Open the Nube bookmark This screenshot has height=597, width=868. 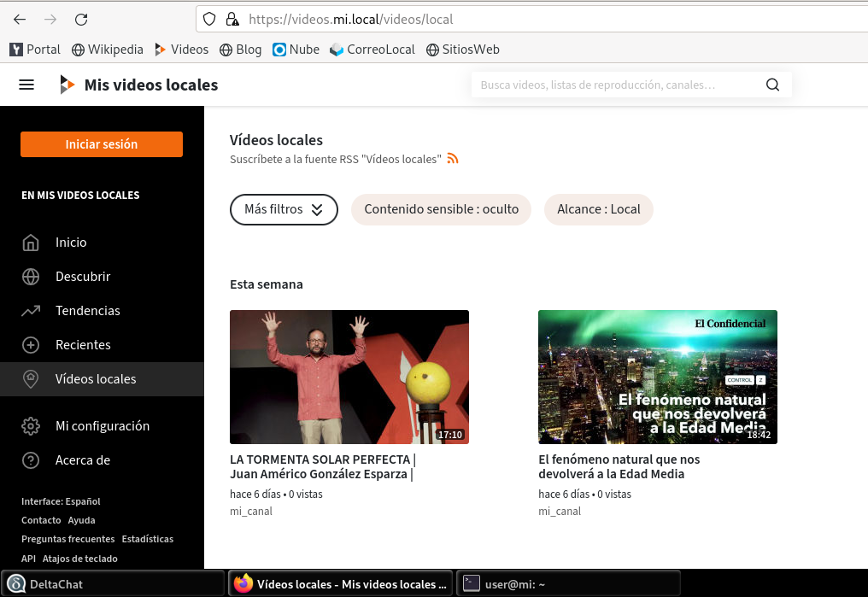tap(296, 50)
